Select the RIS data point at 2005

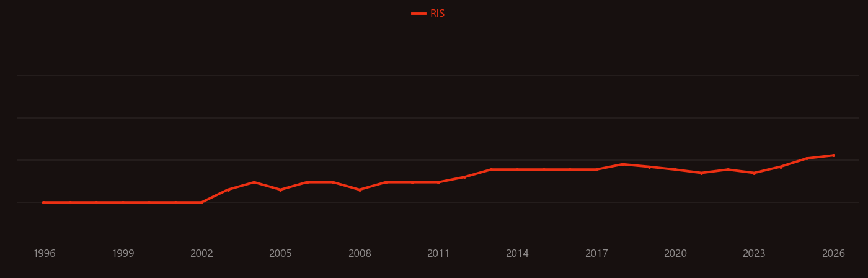(280, 190)
